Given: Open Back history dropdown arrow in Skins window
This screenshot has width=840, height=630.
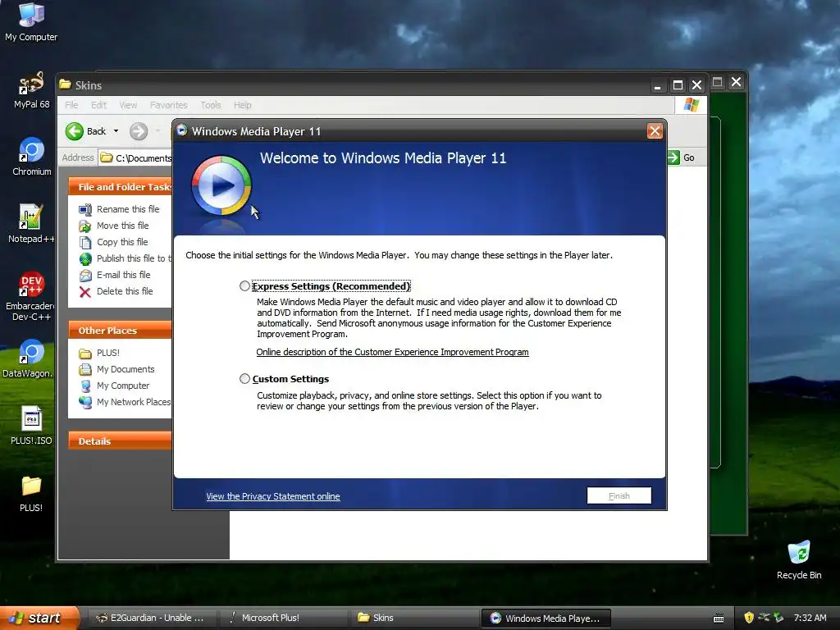Looking at the screenshot, I should click(116, 131).
